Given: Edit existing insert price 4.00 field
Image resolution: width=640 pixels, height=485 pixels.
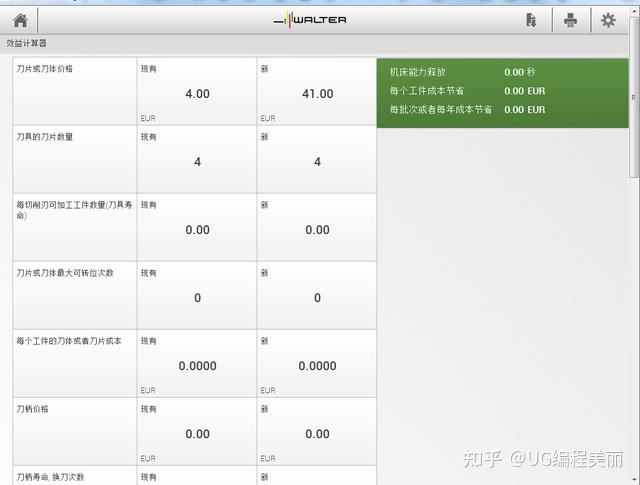Looking at the screenshot, I should [x=197, y=91].
